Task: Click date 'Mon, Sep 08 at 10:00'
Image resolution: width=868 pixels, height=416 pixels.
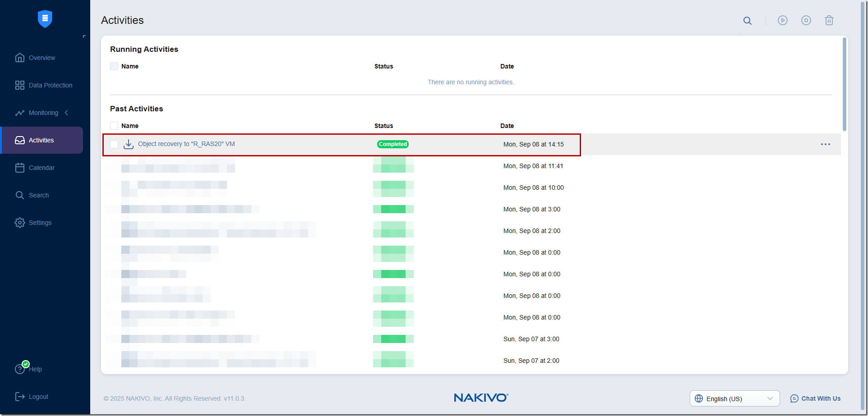Action: click(x=534, y=187)
